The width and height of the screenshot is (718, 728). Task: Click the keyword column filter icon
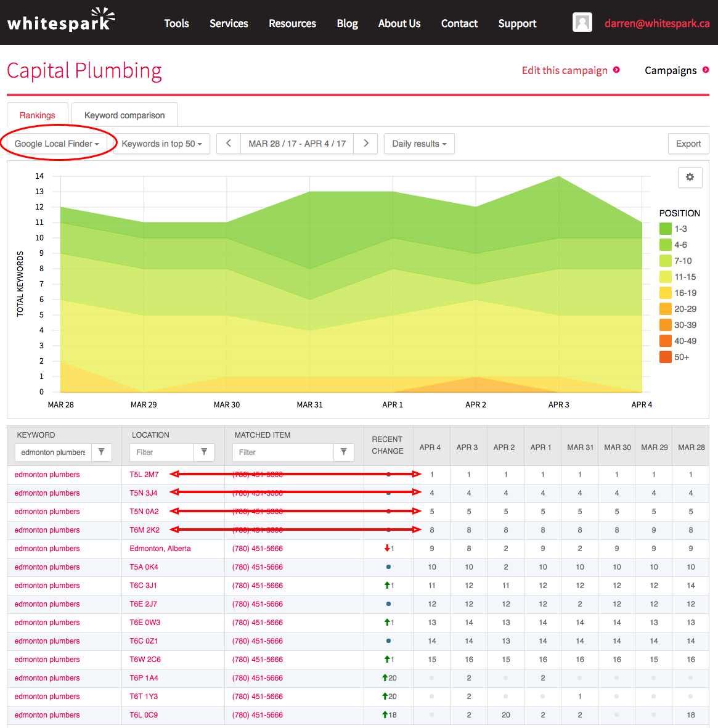[102, 452]
